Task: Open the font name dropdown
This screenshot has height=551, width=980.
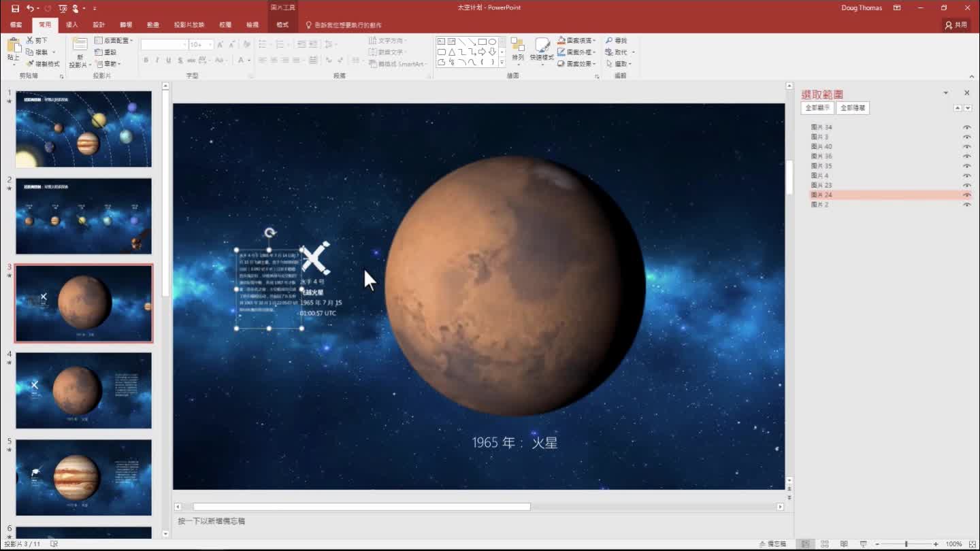Action: [x=184, y=44]
